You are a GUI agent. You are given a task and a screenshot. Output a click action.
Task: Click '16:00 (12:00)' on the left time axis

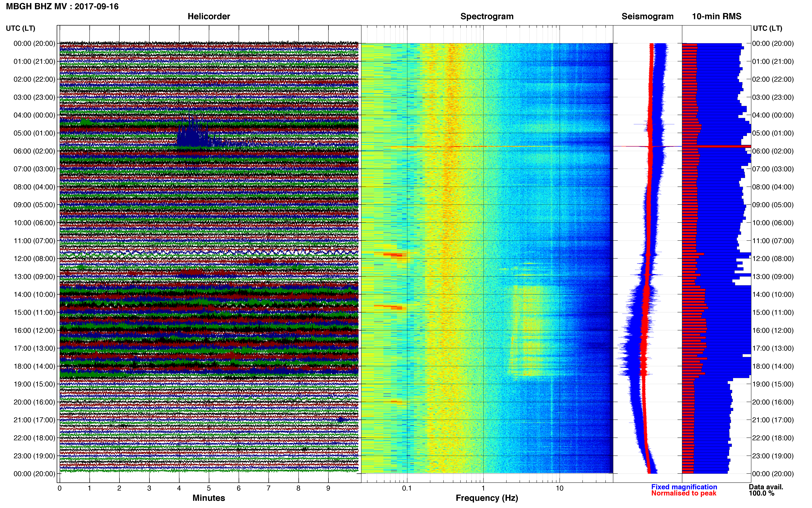click(x=34, y=331)
